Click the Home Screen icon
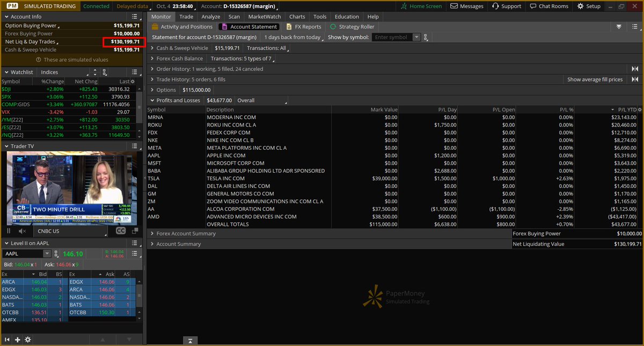The image size is (644, 346). (405, 6)
